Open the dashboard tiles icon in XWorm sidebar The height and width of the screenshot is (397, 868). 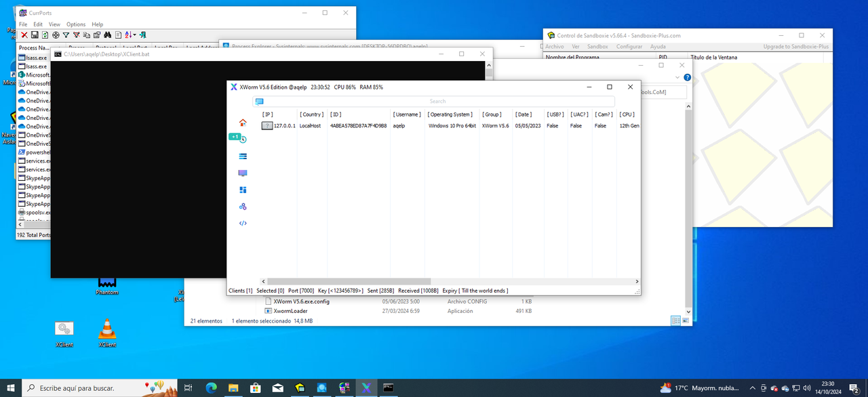243,190
